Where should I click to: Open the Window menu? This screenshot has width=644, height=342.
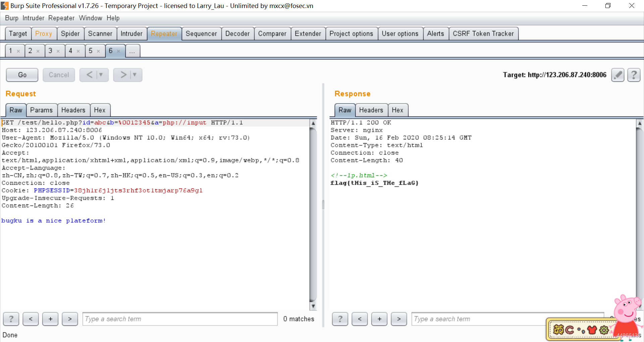[x=91, y=18]
